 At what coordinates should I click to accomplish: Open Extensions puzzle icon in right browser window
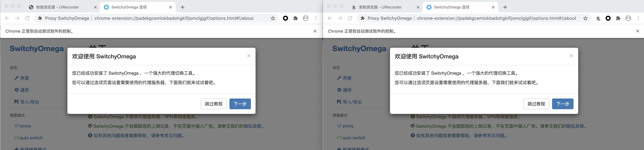pos(618,18)
